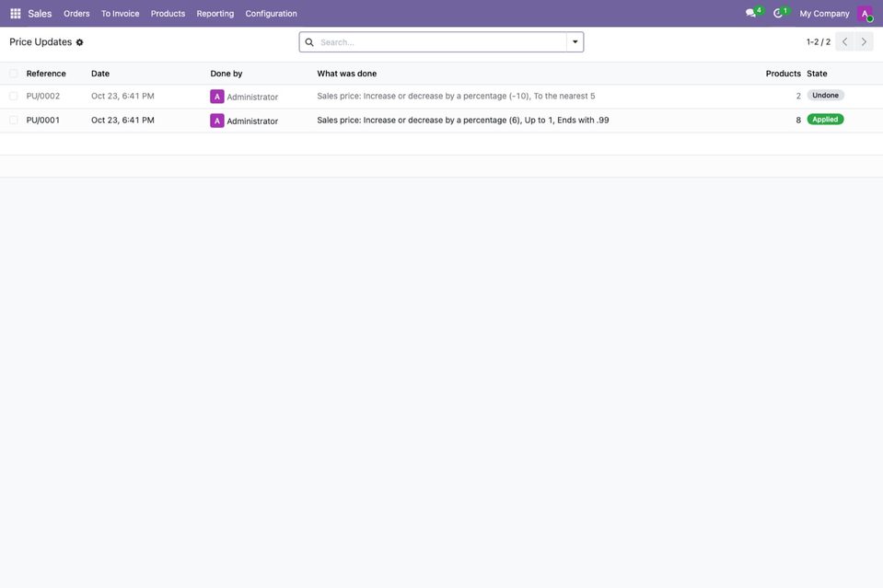Click the search magnifier icon
The width and height of the screenshot is (883, 588).
[309, 42]
